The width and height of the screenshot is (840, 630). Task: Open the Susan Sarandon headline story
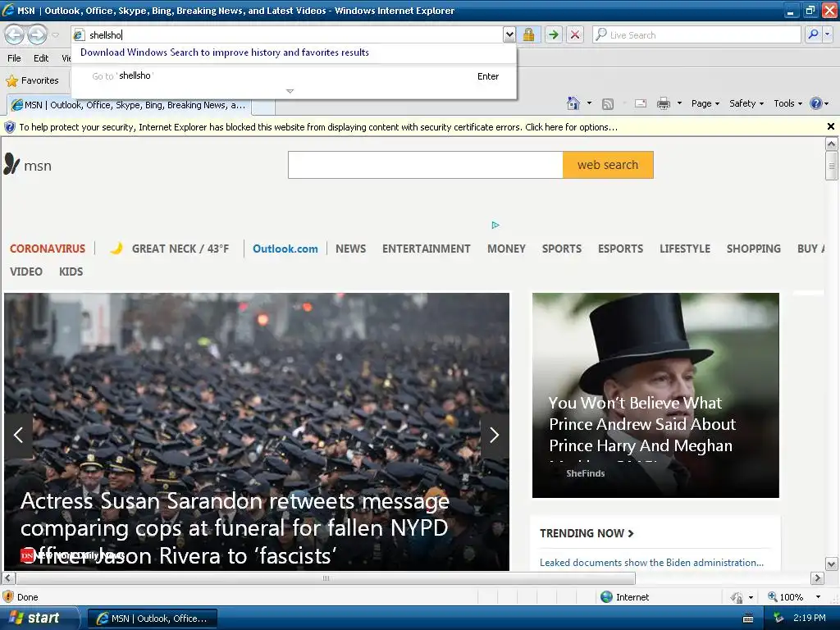click(x=235, y=528)
